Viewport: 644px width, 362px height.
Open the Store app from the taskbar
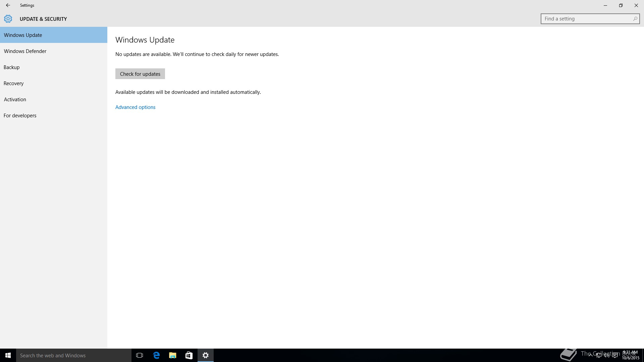[189, 355]
